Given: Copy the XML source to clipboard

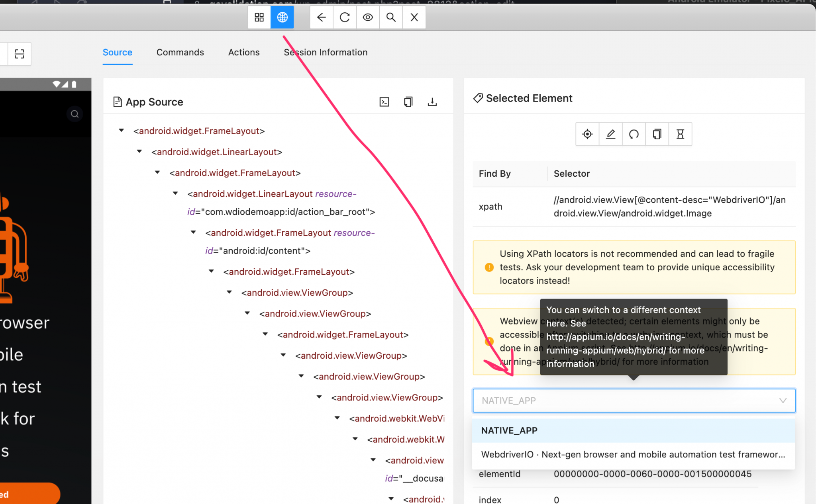Looking at the screenshot, I should (x=408, y=102).
